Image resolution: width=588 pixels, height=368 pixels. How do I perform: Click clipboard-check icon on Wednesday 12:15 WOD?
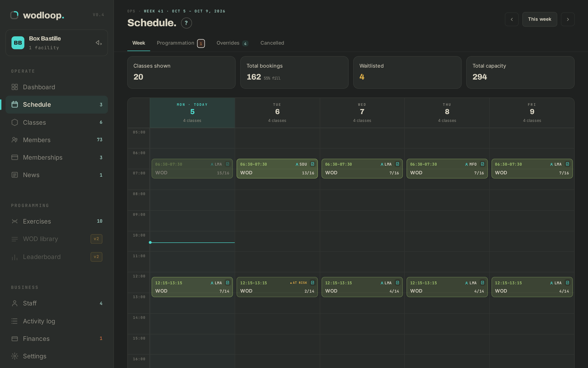click(398, 283)
